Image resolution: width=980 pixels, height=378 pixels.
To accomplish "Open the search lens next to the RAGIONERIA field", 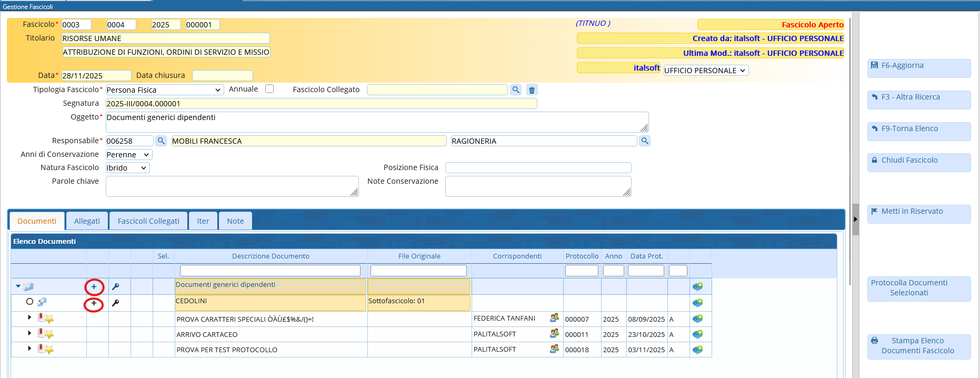I will click(644, 141).
